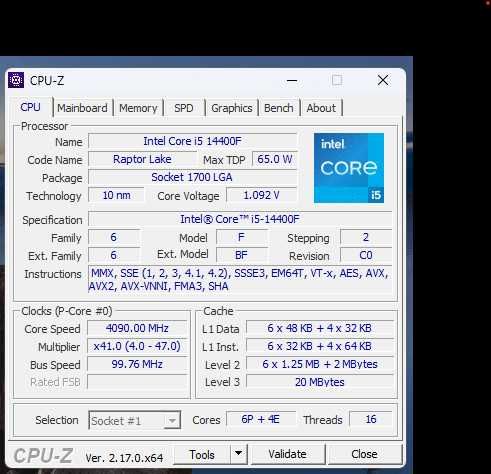This screenshot has height=474, width=491.
Task: Open the Mainboard tab
Action: [82, 108]
